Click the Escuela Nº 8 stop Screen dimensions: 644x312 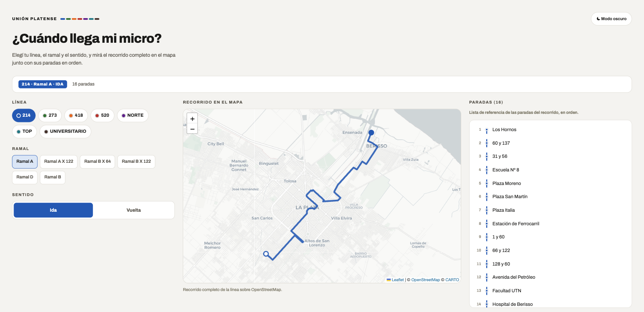point(550,170)
